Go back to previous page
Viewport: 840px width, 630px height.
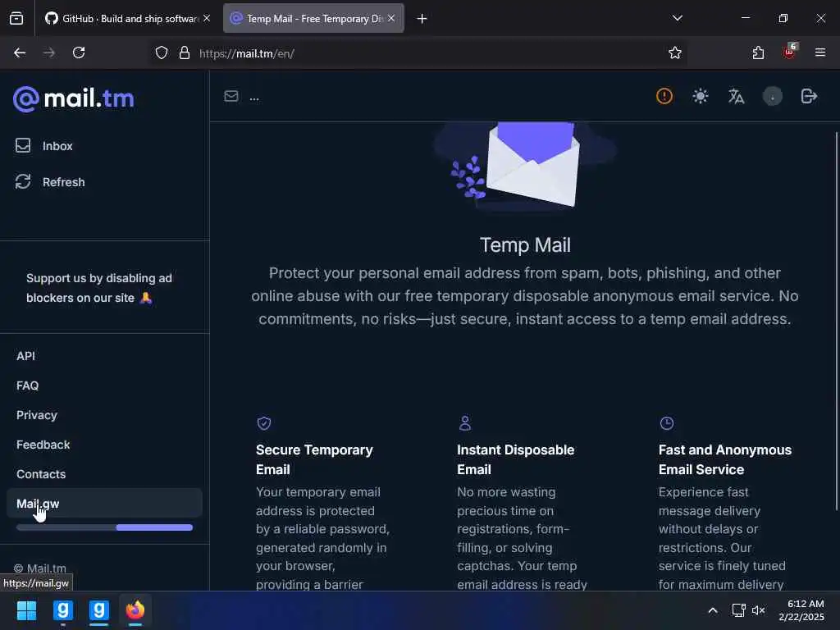(20, 53)
